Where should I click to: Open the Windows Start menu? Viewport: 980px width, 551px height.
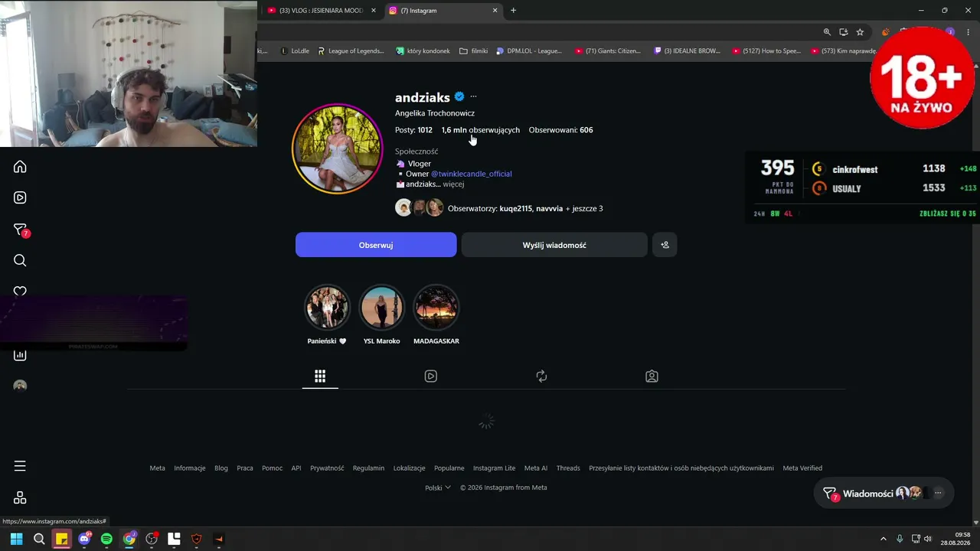point(16,539)
